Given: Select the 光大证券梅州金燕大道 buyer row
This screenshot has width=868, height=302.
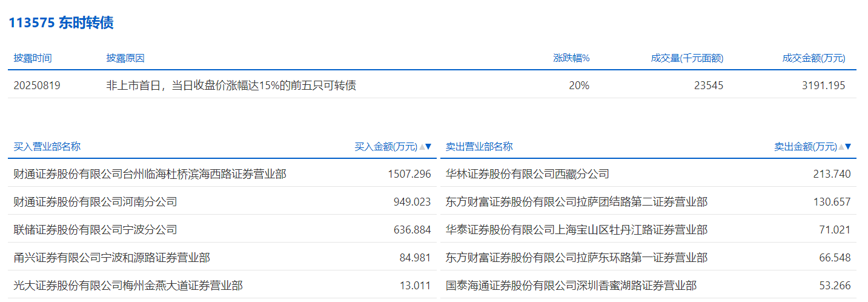Looking at the screenshot, I should (x=128, y=286).
